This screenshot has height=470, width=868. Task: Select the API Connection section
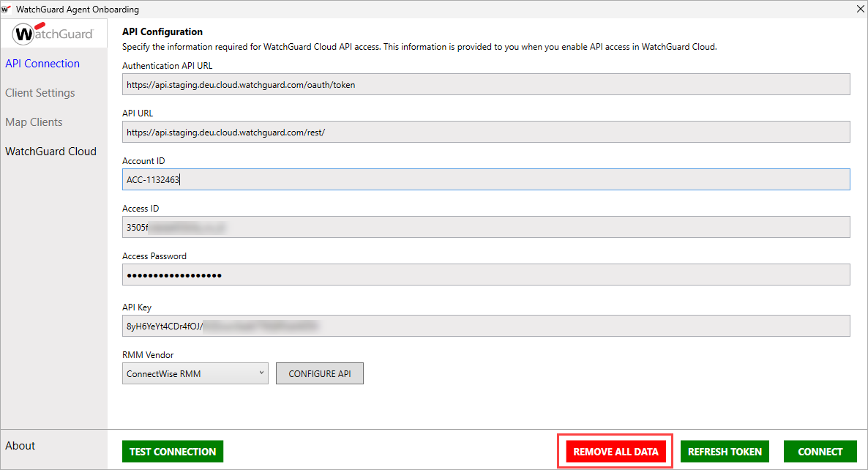(x=42, y=63)
